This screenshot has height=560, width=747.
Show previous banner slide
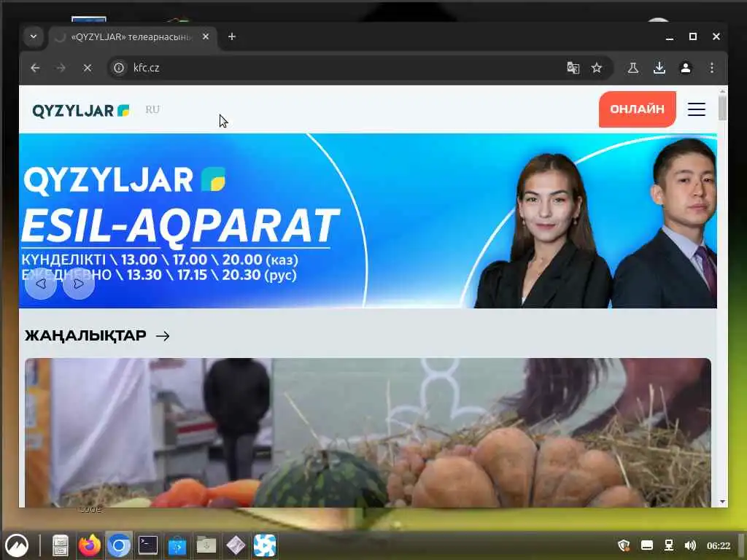tap(41, 284)
